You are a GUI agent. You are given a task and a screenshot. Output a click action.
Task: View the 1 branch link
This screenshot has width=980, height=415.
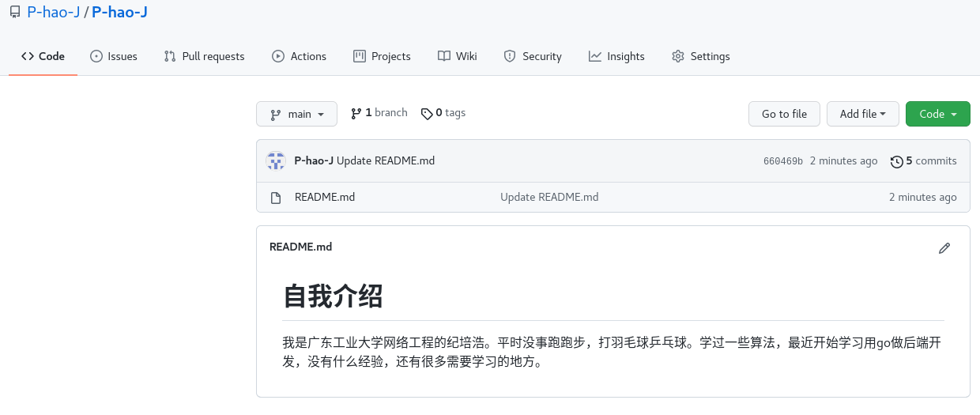(x=379, y=113)
